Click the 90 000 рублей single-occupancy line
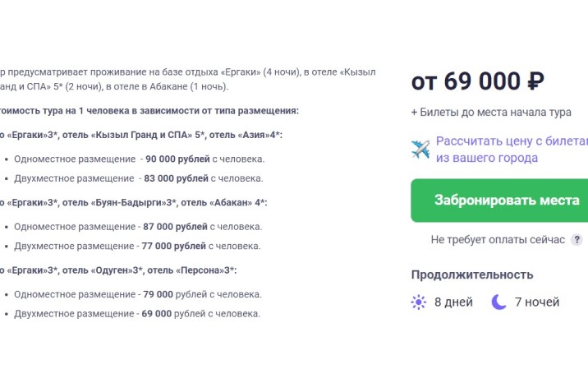 tap(139, 159)
